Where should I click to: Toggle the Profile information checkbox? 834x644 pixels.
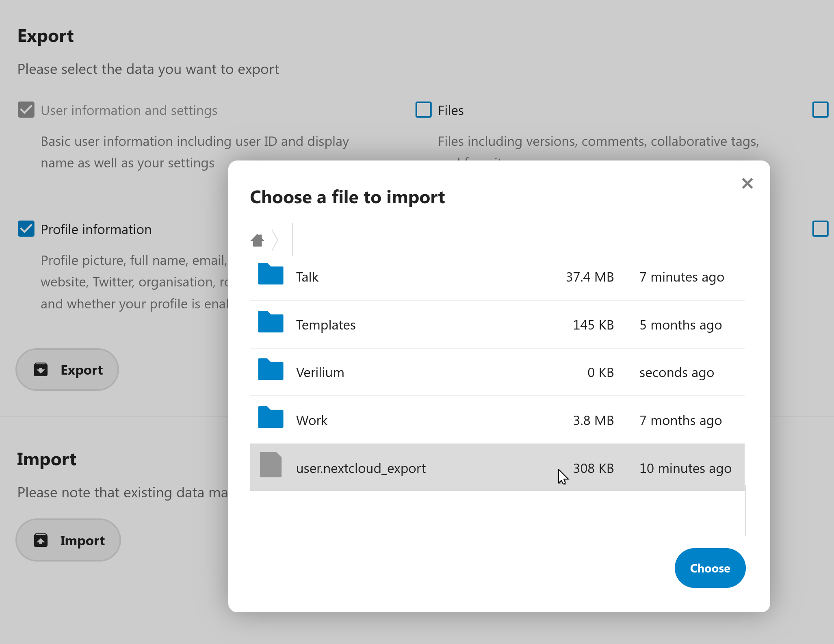coord(26,229)
